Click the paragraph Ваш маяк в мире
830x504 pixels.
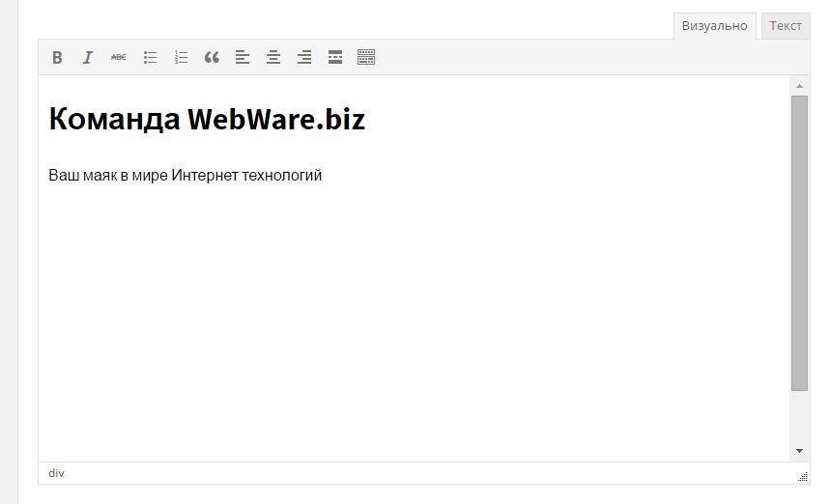click(x=186, y=175)
